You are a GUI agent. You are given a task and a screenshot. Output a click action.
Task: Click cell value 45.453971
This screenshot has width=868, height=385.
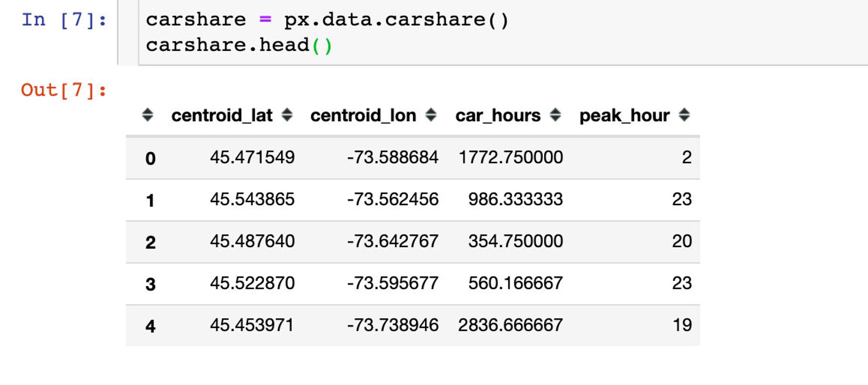pyautogui.click(x=252, y=325)
